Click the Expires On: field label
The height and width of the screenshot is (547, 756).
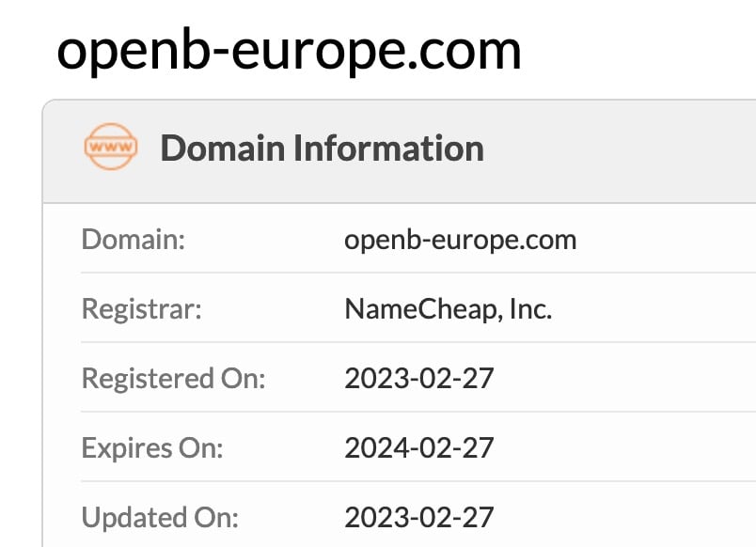click(152, 448)
